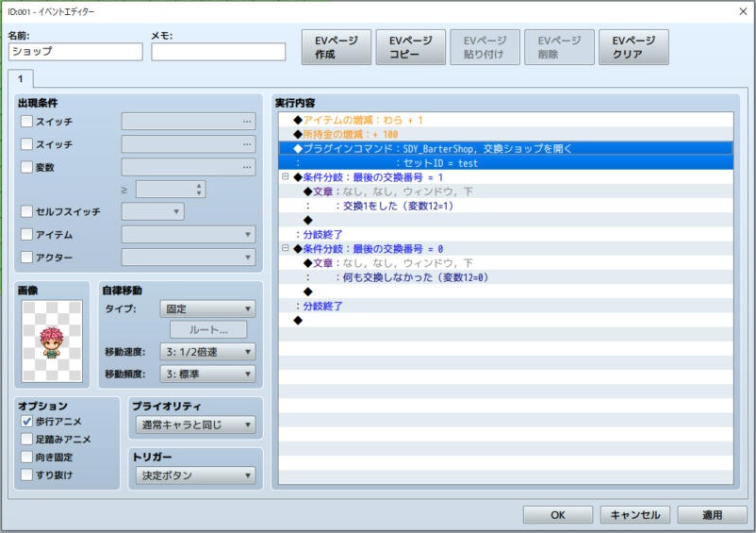Screen dimensions: 756x533
Task: Open the アクター dropdown
Action: click(189, 258)
